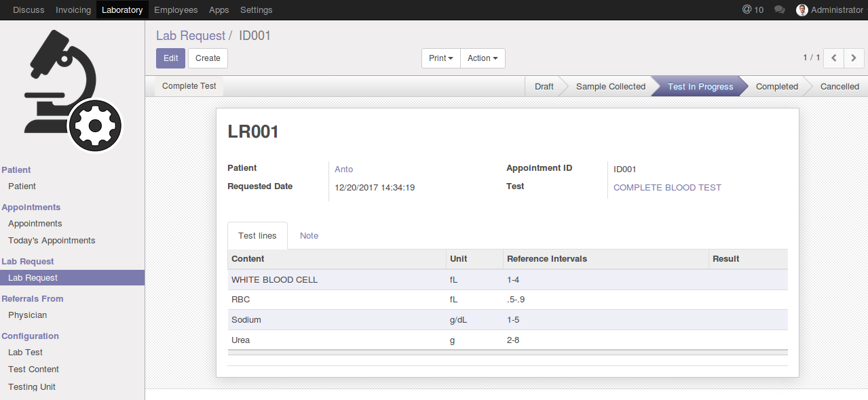Select the Test lines tab
This screenshot has width=868, height=400.
257,236
